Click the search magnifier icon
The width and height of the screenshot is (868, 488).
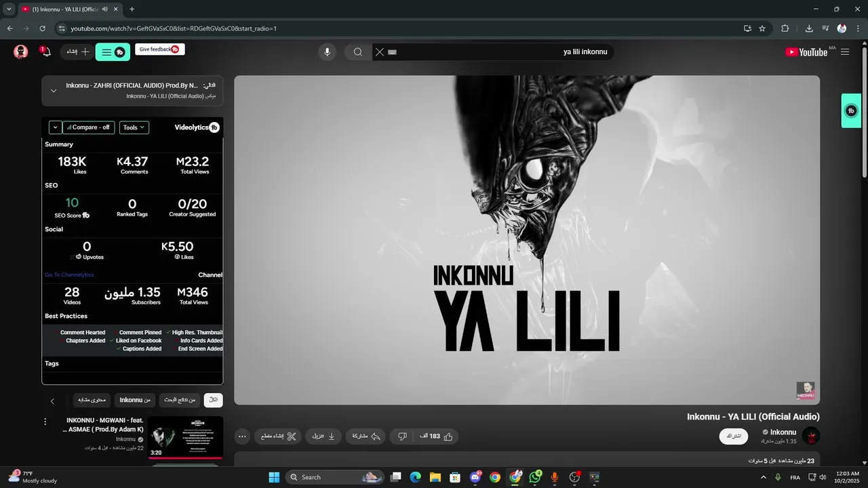click(x=357, y=52)
